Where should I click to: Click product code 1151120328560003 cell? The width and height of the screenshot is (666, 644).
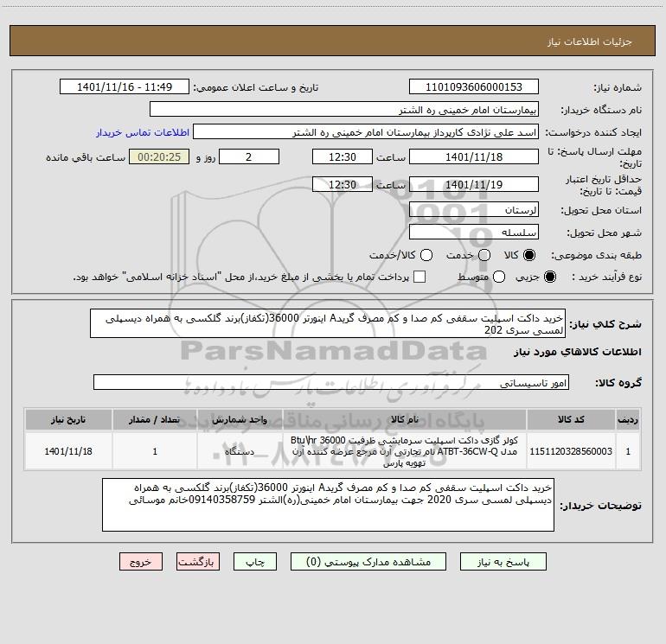tap(571, 451)
